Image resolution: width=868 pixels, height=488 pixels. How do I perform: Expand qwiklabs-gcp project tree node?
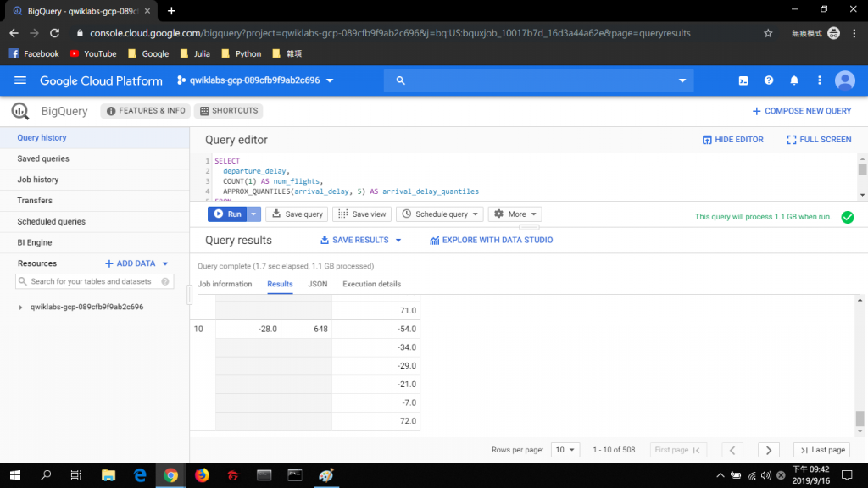point(20,307)
